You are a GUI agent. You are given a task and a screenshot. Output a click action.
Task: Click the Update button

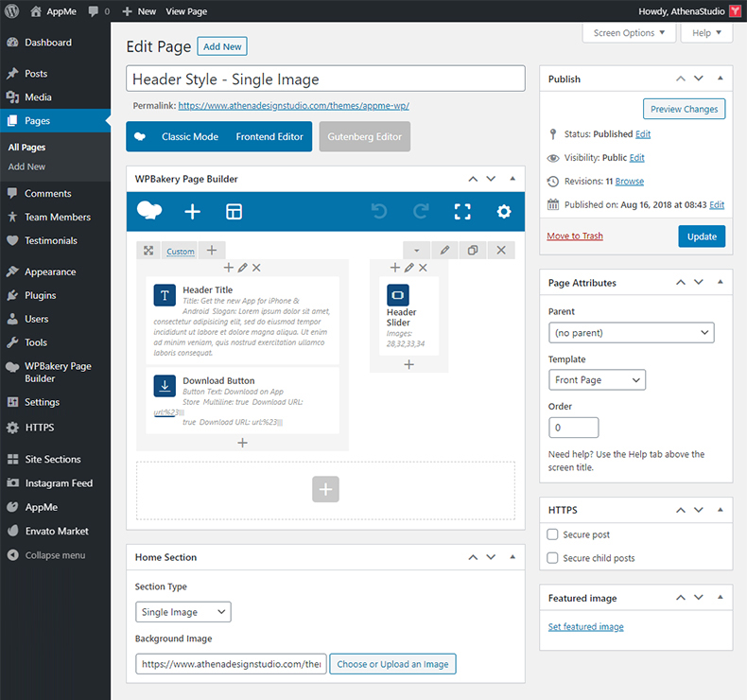(702, 236)
